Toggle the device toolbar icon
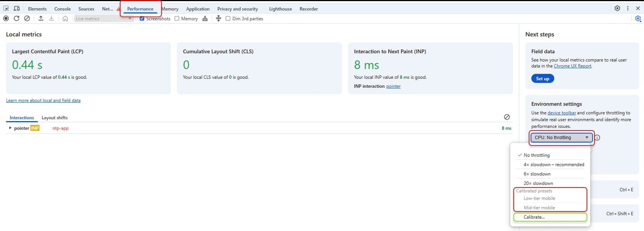 17,8
